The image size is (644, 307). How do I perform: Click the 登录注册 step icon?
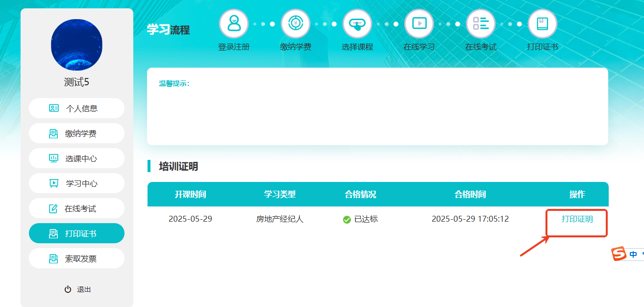[234, 24]
